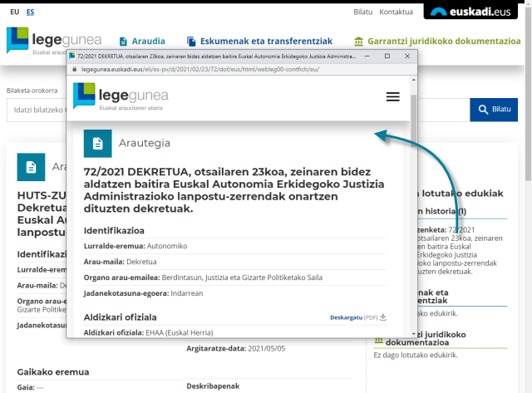Maximize the popup browser window
The width and height of the screenshot is (532, 393).
coord(387,56)
